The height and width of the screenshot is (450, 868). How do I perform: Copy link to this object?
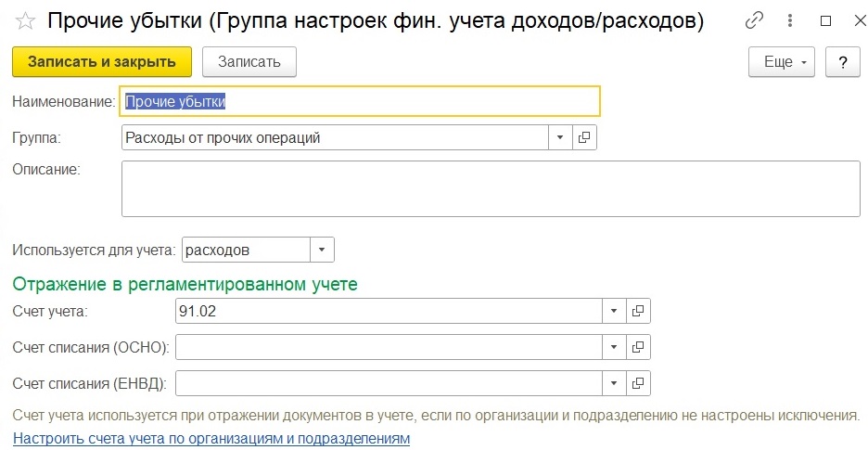pos(754,21)
